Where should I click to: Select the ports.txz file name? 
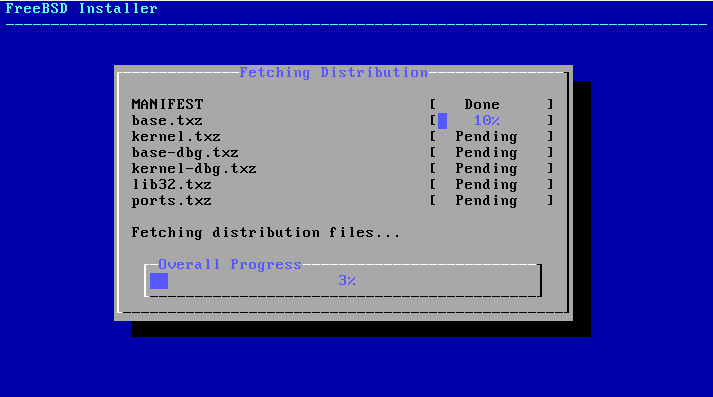[x=171, y=201]
